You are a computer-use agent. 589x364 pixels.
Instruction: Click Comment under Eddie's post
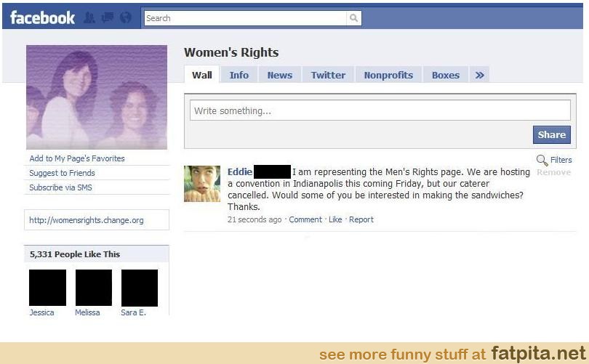(x=305, y=219)
